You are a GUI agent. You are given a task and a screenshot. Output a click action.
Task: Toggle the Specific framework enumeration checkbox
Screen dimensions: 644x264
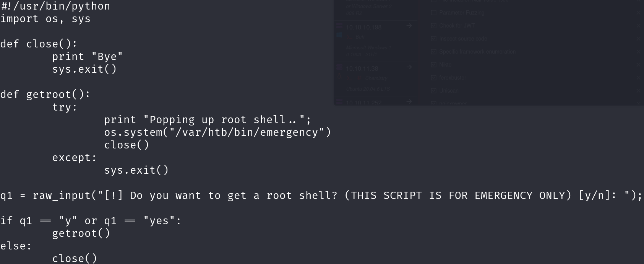[x=433, y=52]
